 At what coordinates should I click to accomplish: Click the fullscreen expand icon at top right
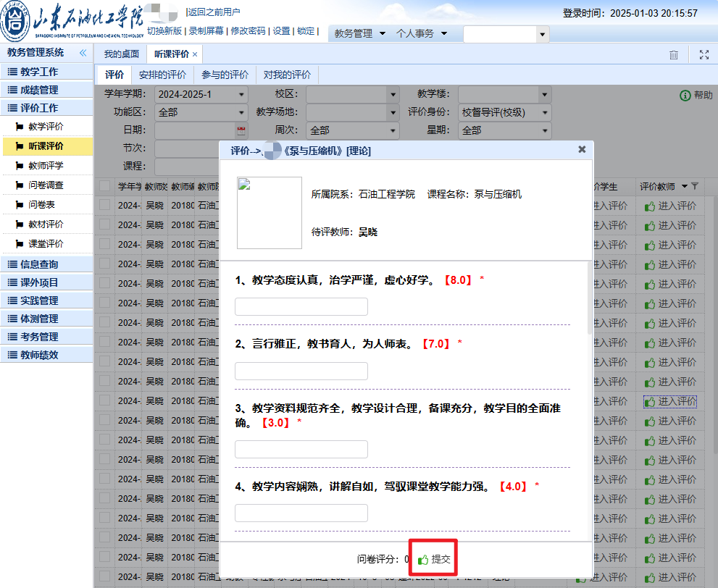[x=704, y=55]
